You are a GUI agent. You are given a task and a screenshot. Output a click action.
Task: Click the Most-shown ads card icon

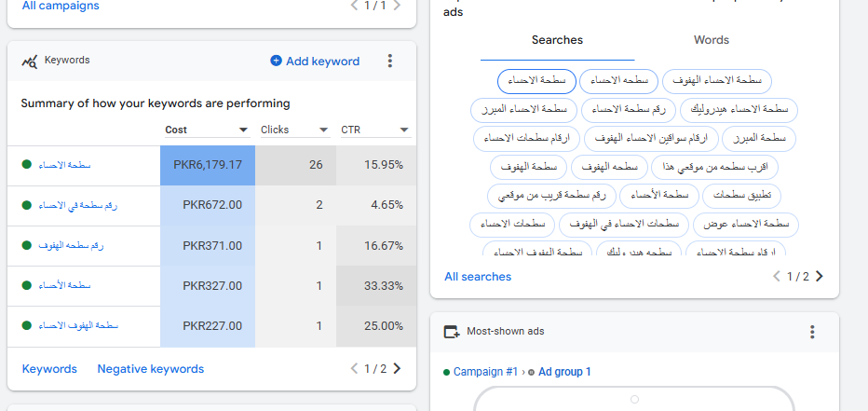pyautogui.click(x=452, y=332)
